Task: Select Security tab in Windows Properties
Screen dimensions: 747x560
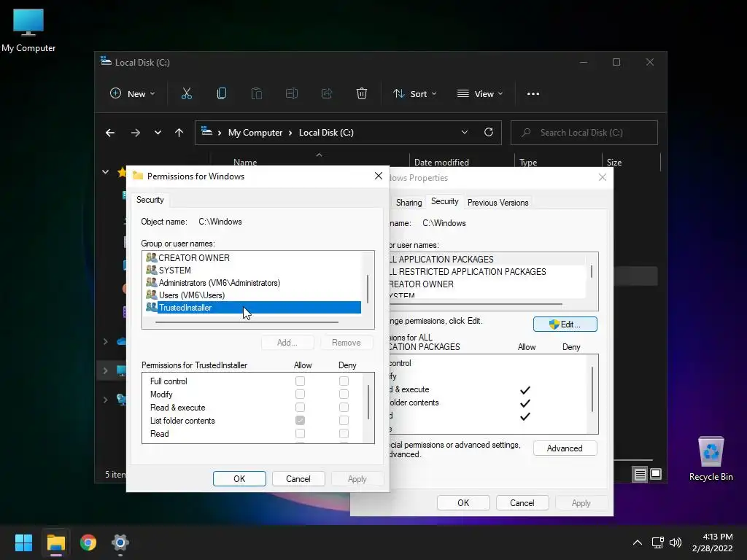Action: (444, 201)
